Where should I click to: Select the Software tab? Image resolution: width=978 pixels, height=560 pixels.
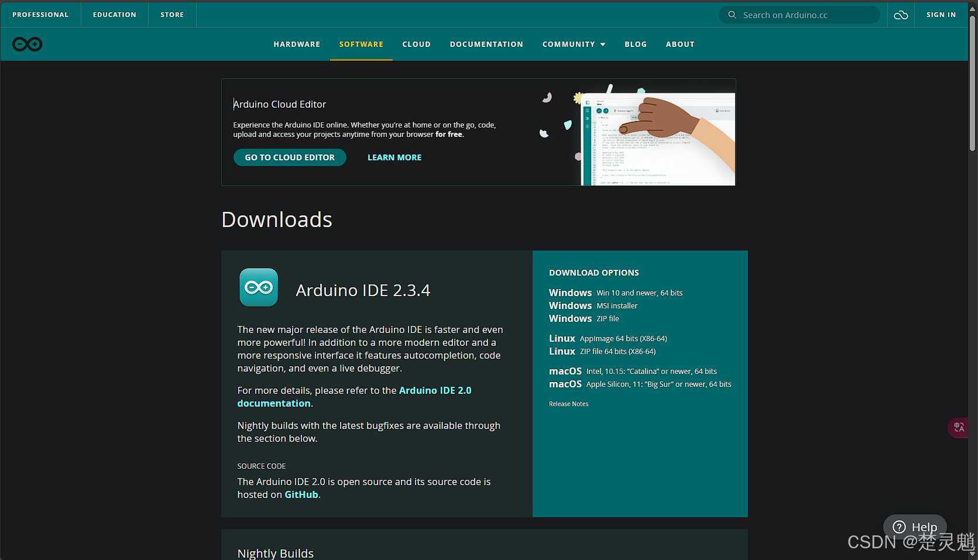coord(361,44)
